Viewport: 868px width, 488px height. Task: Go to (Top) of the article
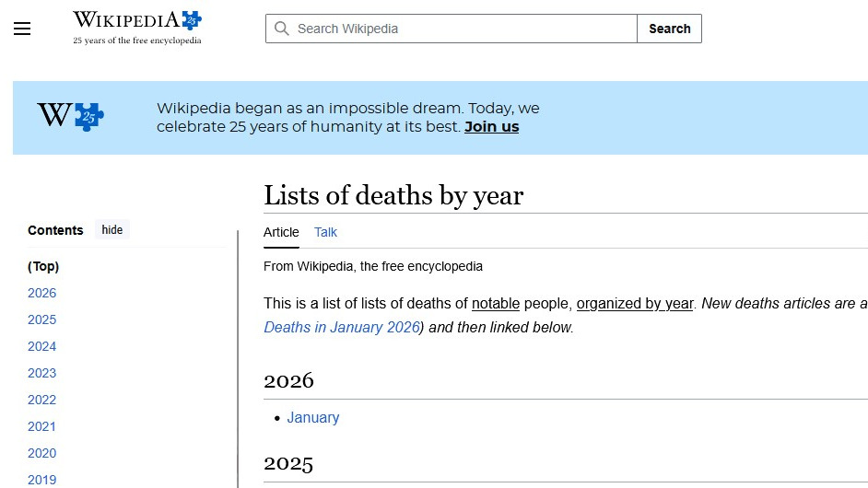(43, 266)
